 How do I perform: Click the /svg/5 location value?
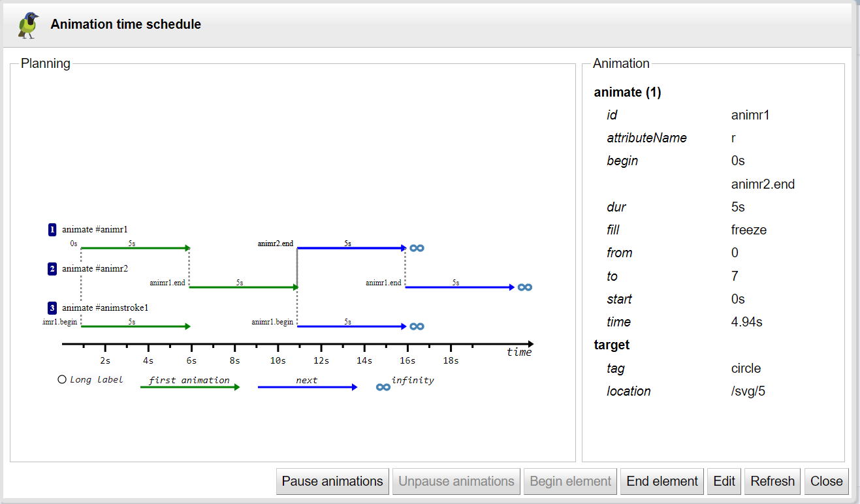pyautogui.click(x=748, y=391)
